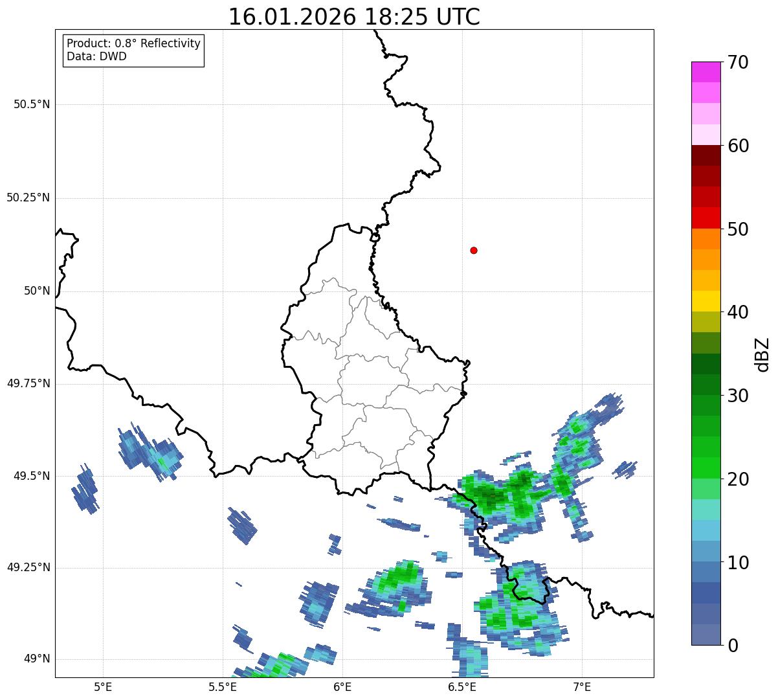778x700 pixels.
Task: Click the 7°E longitude label
Action: point(582,686)
